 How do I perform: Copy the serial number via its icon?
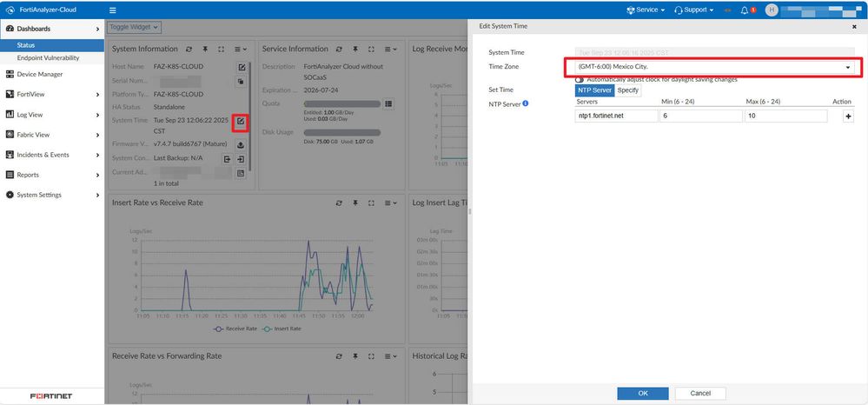coord(242,81)
